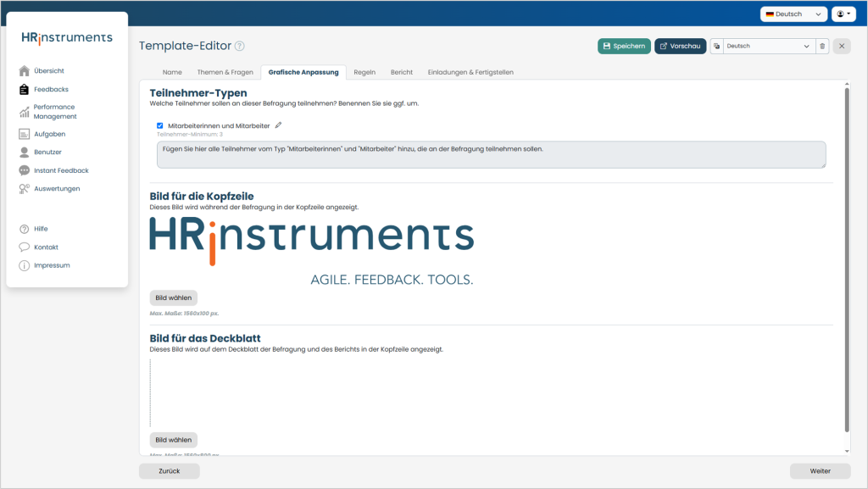This screenshot has width=868, height=489.
Task: Click Bild wählen for header image
Action: (173, 297)
